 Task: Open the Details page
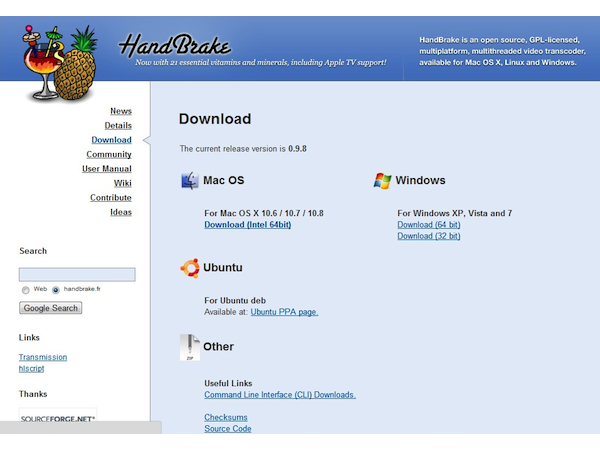118,126
